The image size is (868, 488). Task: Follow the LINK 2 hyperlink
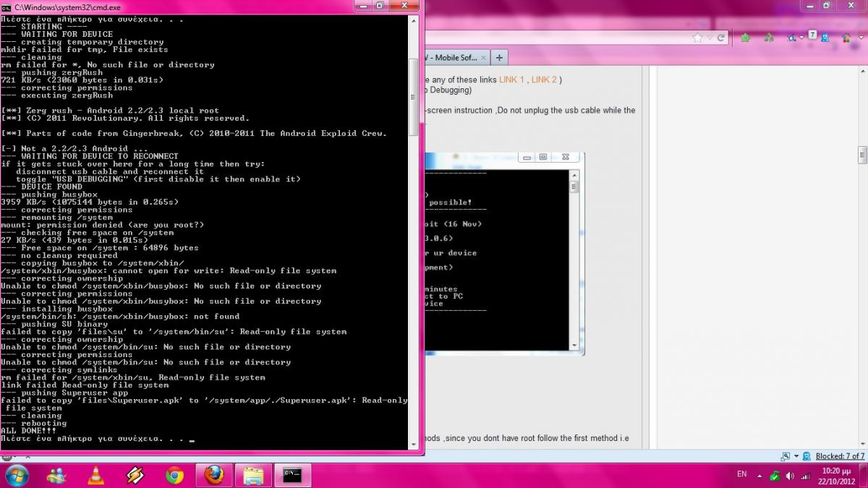544,80
